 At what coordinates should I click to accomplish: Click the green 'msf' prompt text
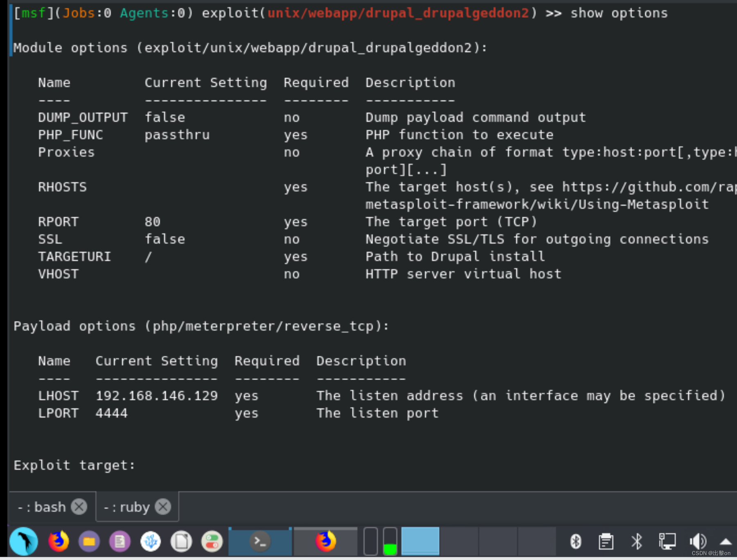(34, 13)
